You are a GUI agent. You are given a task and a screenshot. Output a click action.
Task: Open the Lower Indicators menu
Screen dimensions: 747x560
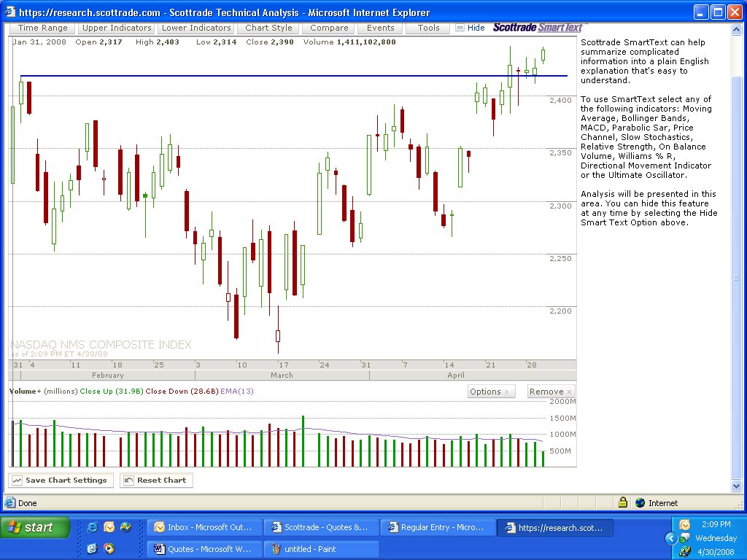[196, 28]
